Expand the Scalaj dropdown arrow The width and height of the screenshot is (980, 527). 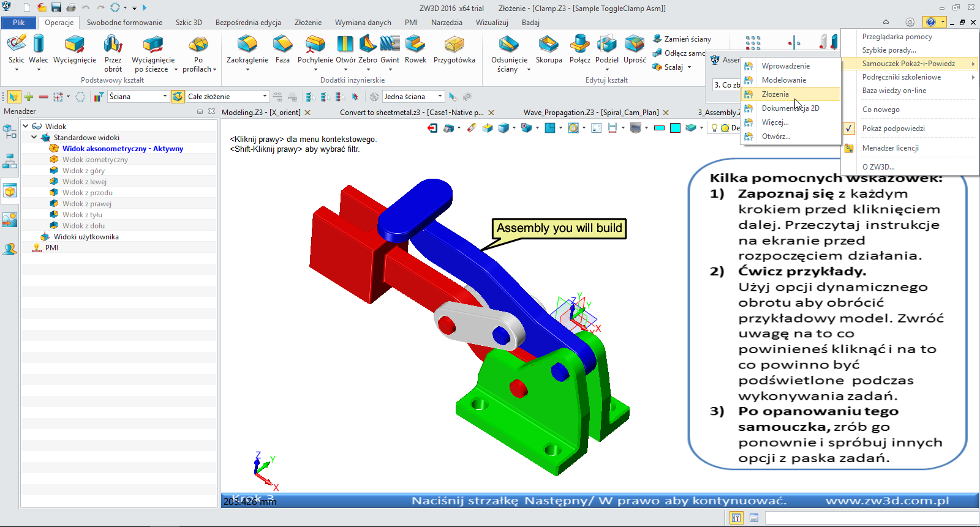click(690, 67)
